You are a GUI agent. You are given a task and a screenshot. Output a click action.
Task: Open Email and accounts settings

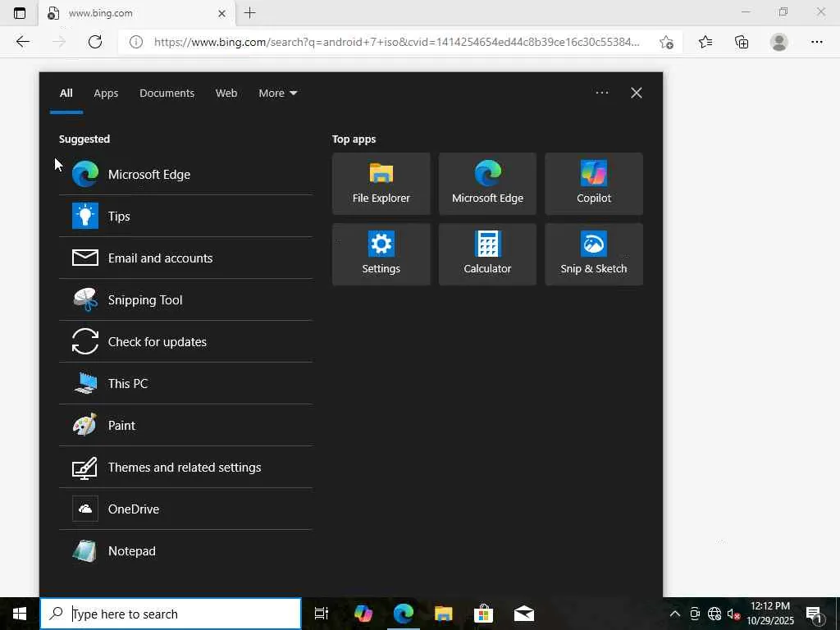[x=185, y=258]
